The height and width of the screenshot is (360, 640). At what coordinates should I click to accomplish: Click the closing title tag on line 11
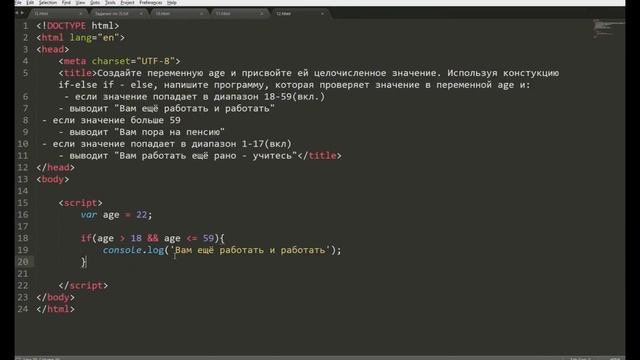click(320, 156)
